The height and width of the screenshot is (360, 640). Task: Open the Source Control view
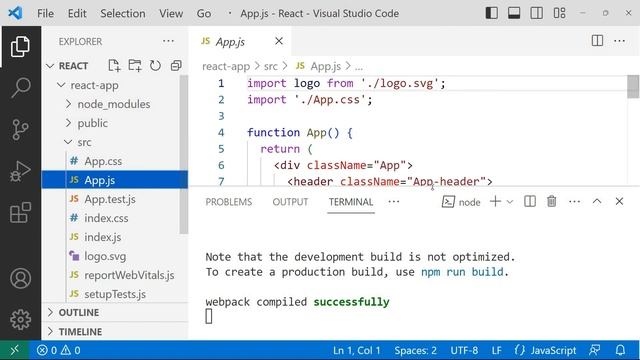point(20,129)
